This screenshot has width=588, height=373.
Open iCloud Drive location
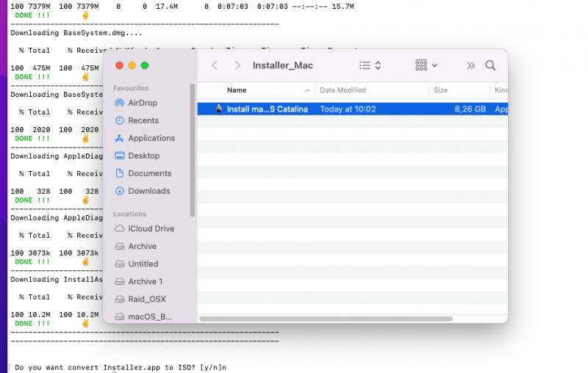[151, 228]
